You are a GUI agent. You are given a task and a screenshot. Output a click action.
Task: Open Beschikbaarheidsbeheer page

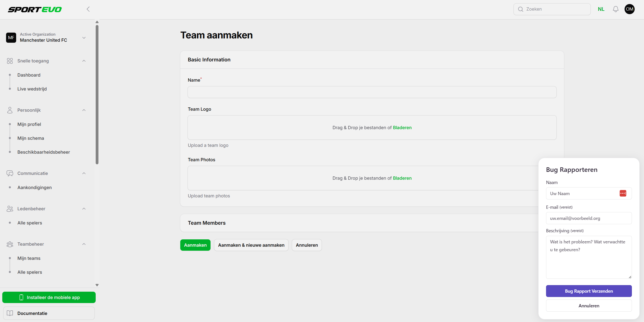(x=43, y=152)
